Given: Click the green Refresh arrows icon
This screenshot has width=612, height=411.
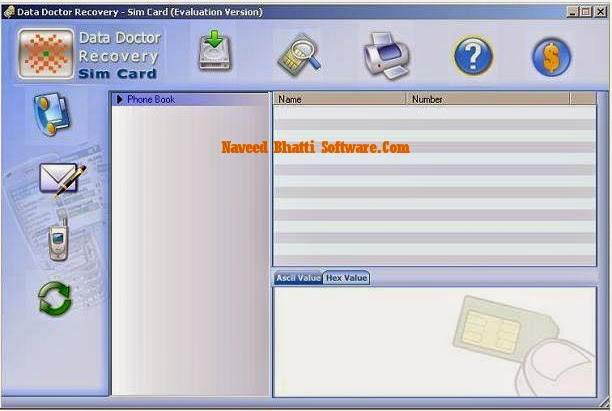Looking at the screenshot, I should pos(55,299).
